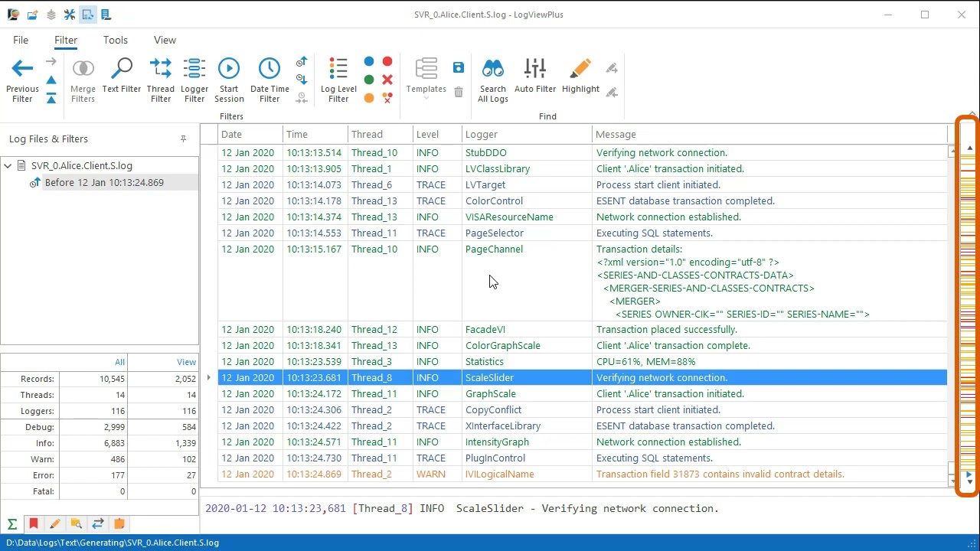Click the overview bar scroll up arrow
The image size is (980, 551).
click(969, 148)
